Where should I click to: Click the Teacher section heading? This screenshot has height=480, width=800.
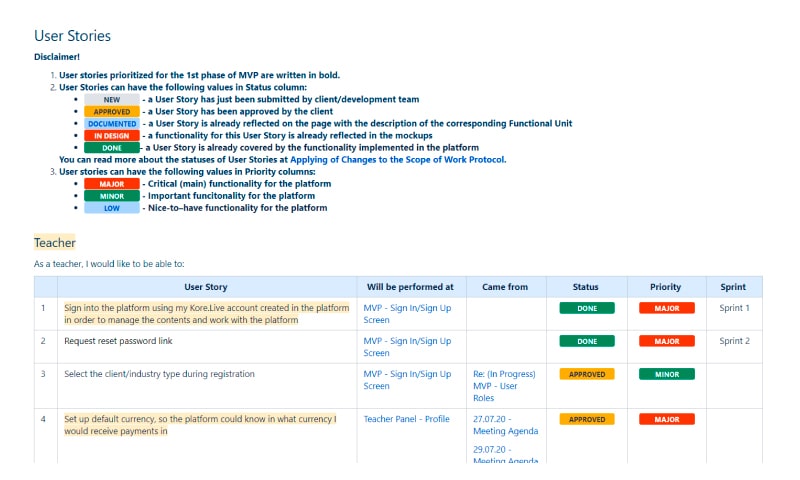pos(55,243)
